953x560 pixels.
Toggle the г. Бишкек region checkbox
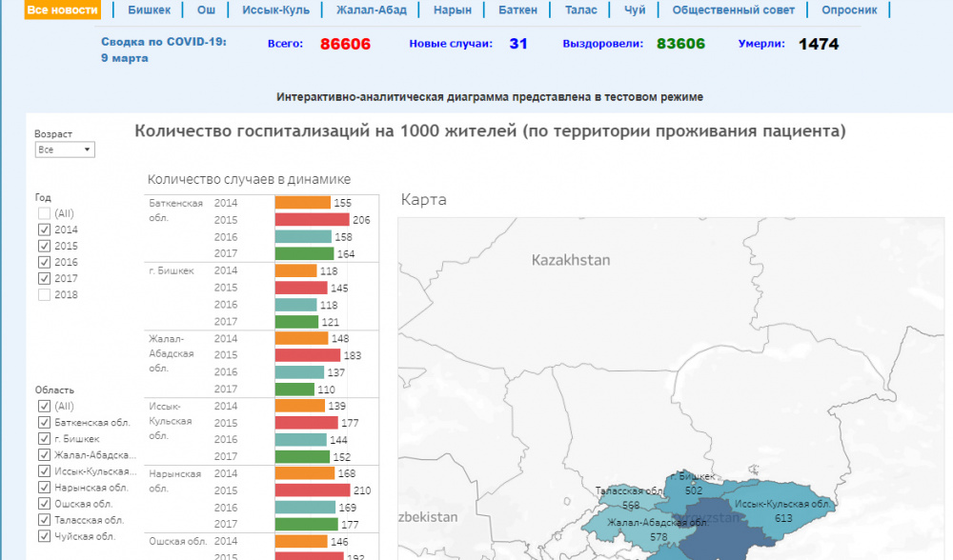coord(44,438)
